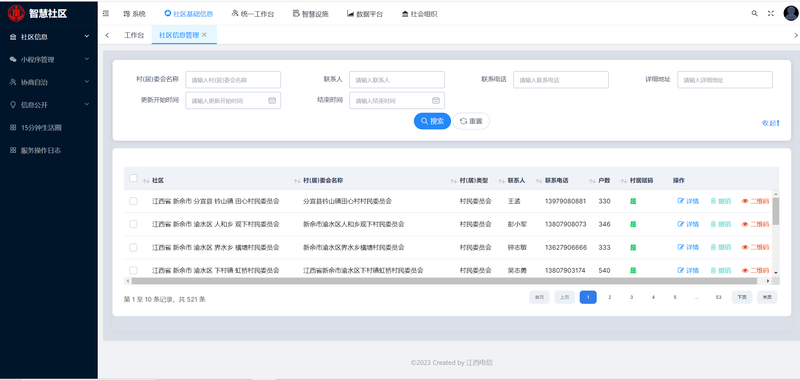Open calendar picker in 结束时间 field
800x380 pixels.
[x=436, y=100]
